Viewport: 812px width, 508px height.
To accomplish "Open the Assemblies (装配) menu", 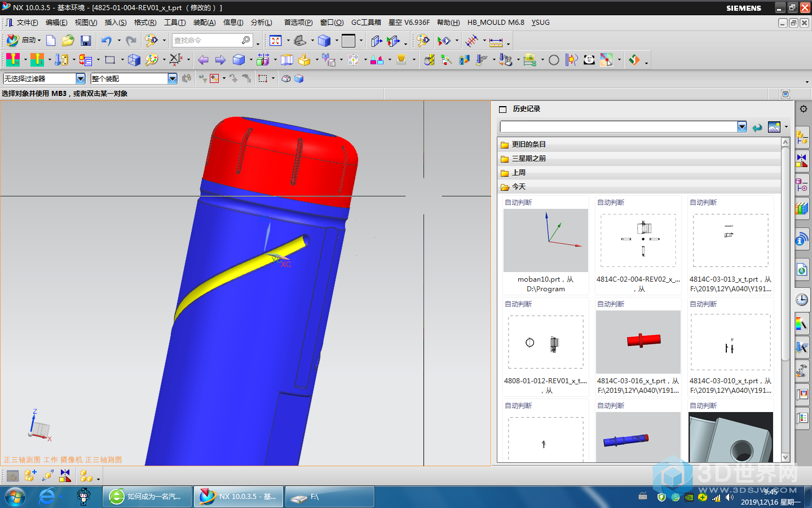I will pyautogui.click(x=204, y=23).
